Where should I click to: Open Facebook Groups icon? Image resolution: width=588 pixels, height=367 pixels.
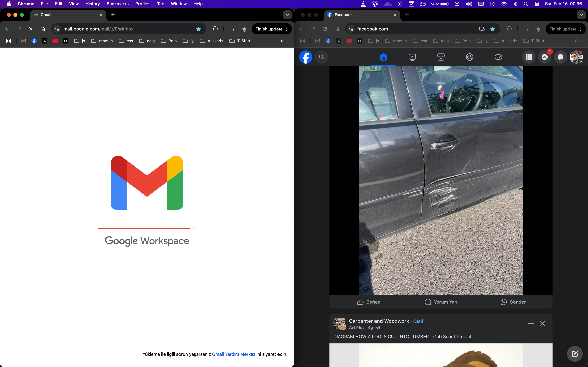[x=469, y=57]
